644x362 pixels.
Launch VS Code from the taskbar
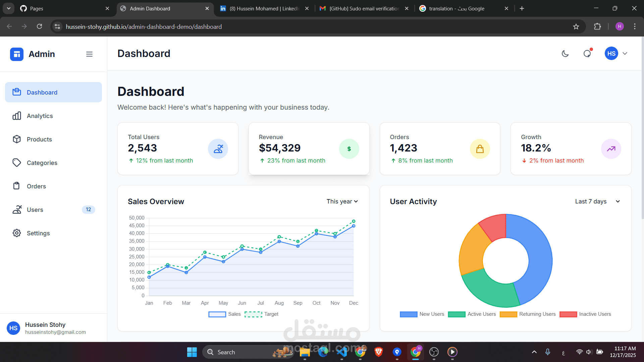[x=341, y=352]
